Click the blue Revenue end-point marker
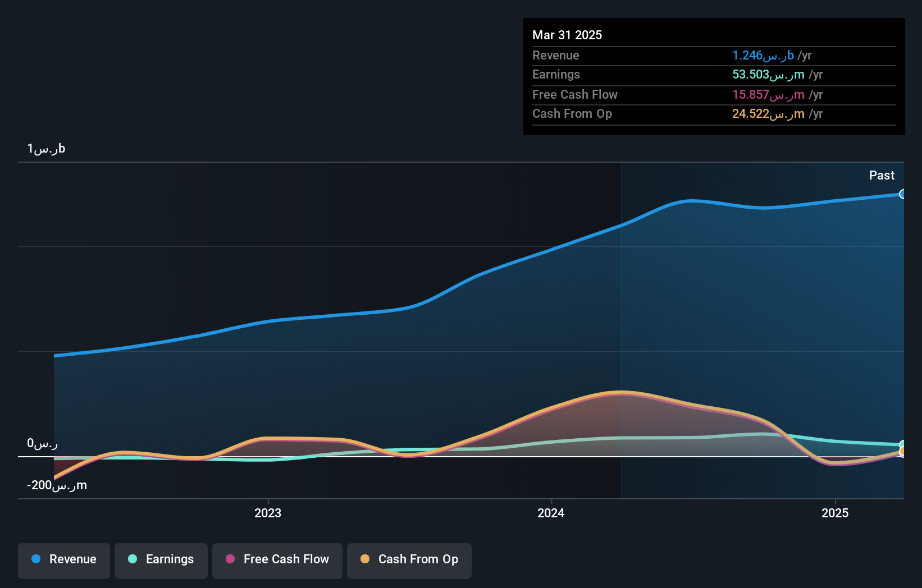922x588 pixels. click(902, 194)
